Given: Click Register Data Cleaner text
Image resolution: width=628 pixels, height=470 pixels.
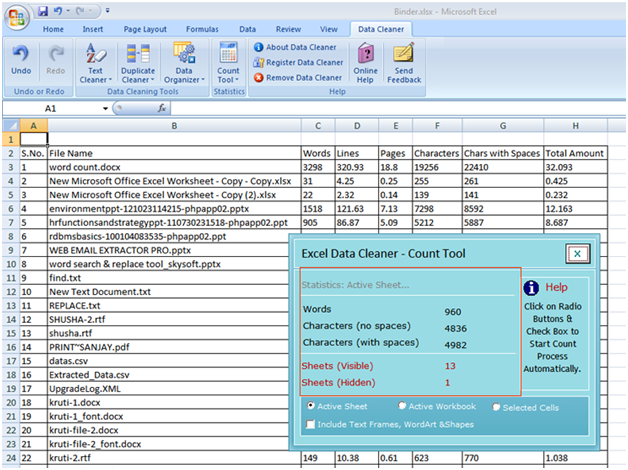Looking at the screenshot, I should (x=305, y=62).
